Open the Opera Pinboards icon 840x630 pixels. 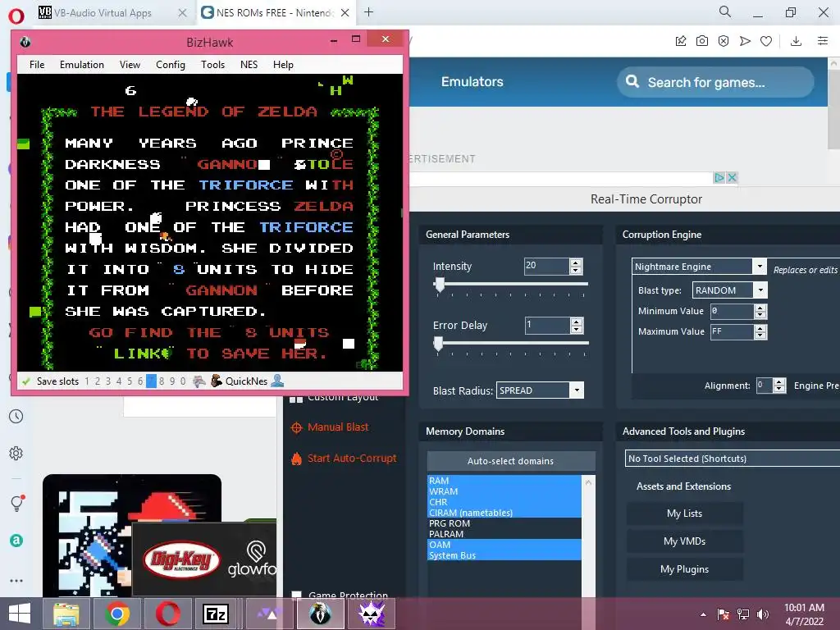[x=681, y=41]
